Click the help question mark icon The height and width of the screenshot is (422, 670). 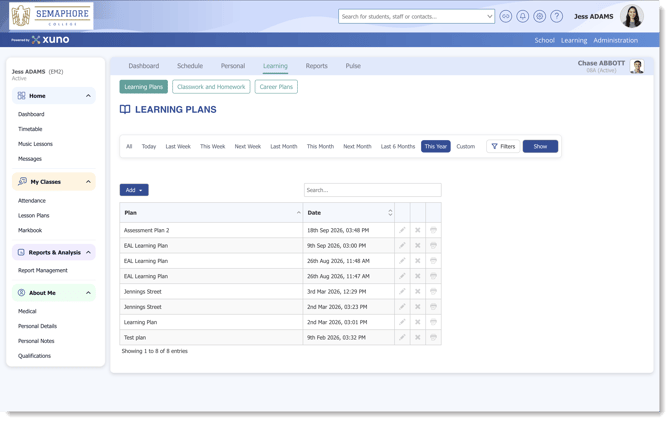coord(556,16)
